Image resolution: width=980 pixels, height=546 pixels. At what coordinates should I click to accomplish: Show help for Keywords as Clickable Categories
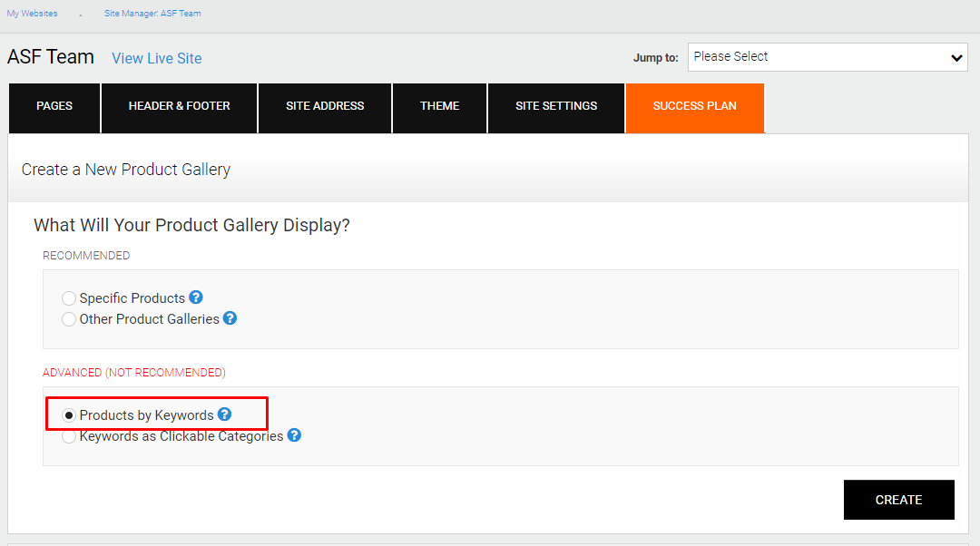click(x=294, y=434)
